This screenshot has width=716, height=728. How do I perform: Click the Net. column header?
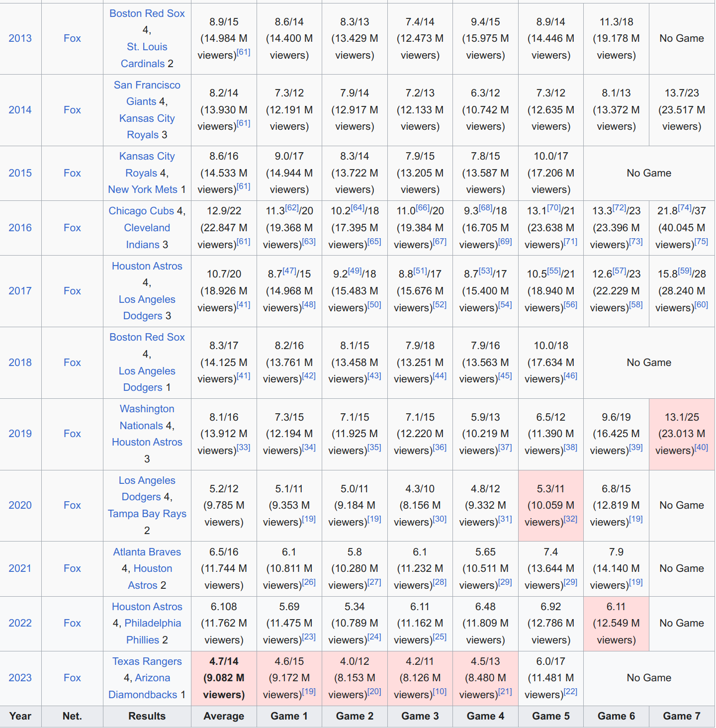tap(72, 716)
